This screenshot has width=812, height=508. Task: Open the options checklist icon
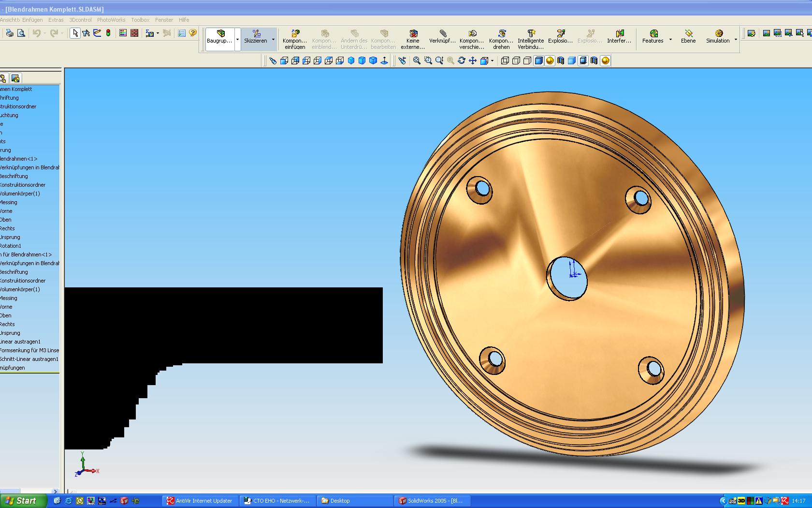click(182, 33)
